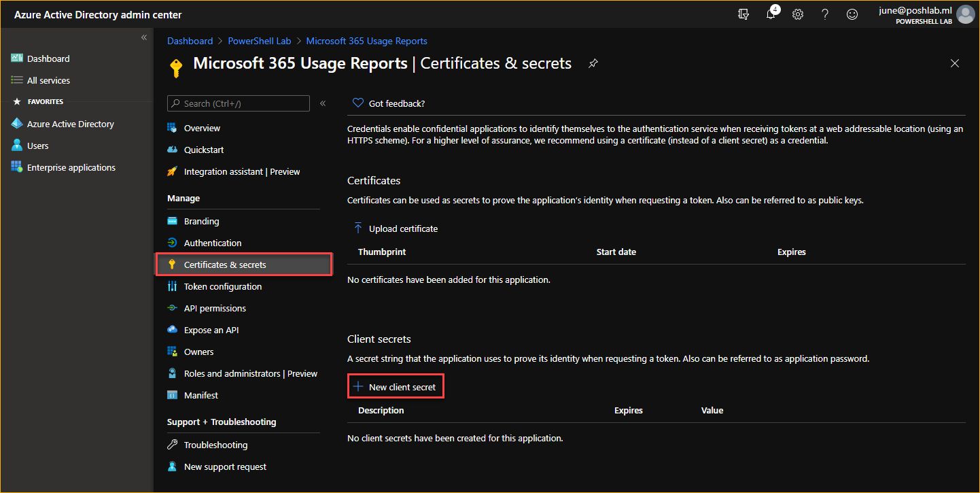980x493 pixels.
Task: Open Roles and administrators | Preview
Action: 251,373
